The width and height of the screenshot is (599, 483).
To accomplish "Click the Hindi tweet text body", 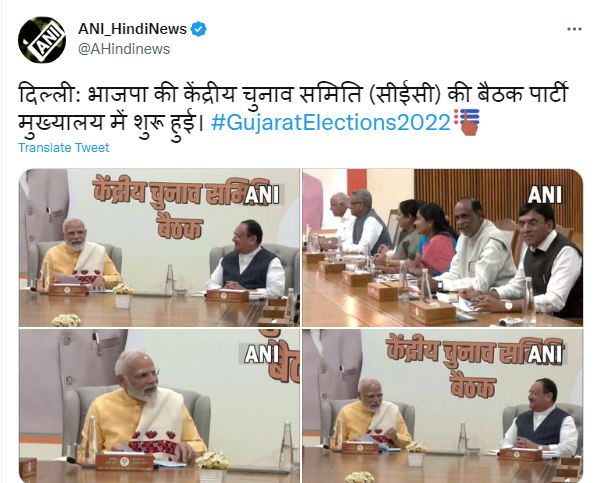I will pos(293,109).
